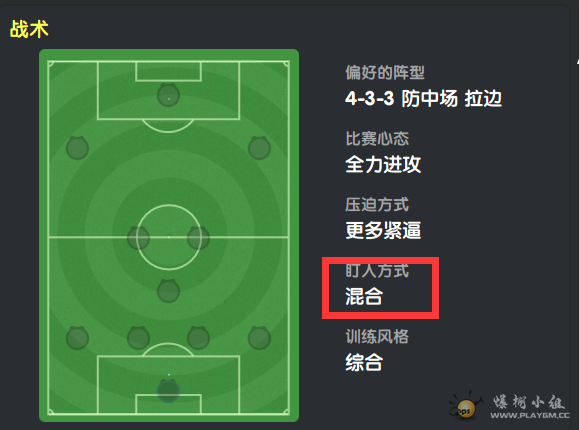Click the 综合 training style value
The image size is (579, 430).
pyautogui.click(x=364, y=362)
